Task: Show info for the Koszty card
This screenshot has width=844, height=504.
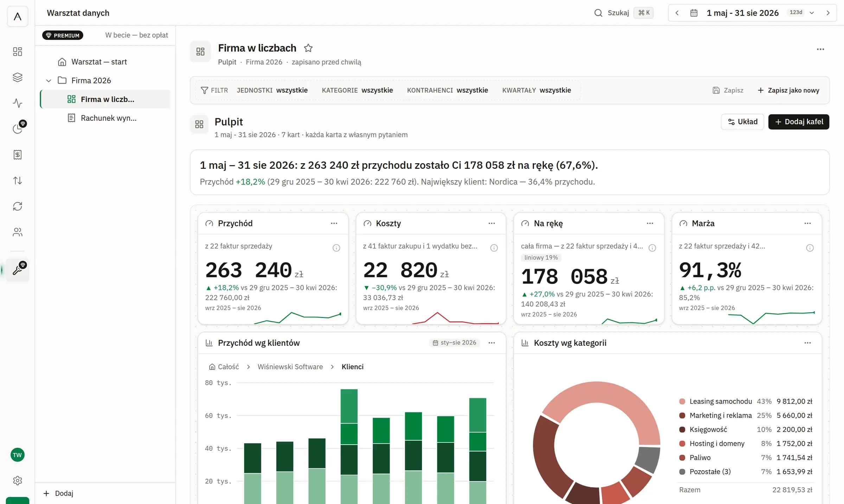Action: [494, 248]
